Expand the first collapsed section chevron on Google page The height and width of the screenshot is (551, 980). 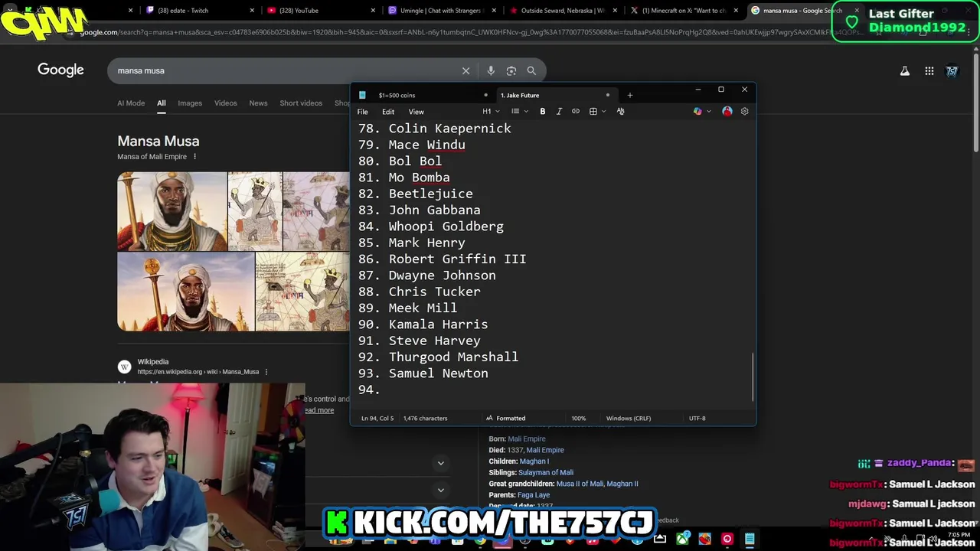[440, 463]
